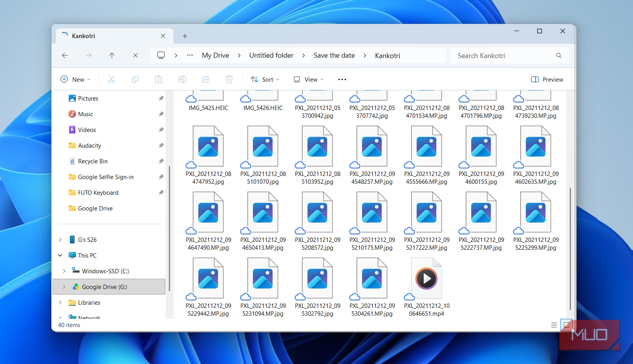
Task: Click pin icon beside Recycle Bin
Action: (x=161, y=161)
